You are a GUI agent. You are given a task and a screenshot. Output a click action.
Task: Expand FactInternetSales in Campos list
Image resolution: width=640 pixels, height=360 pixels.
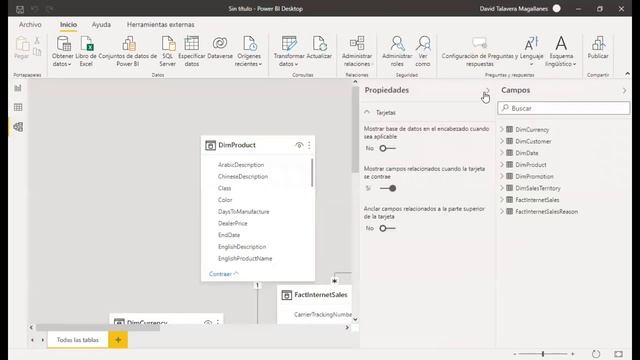click(502, 200)
